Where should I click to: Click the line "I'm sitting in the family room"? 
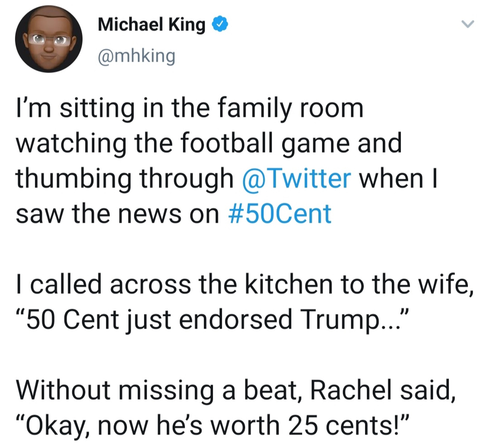click(190, 108)
